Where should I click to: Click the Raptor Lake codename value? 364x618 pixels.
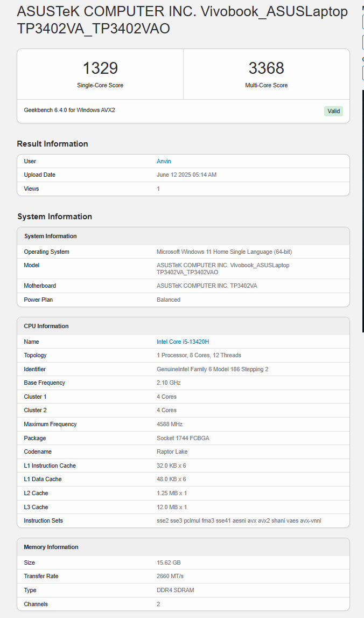coord(172,452)
